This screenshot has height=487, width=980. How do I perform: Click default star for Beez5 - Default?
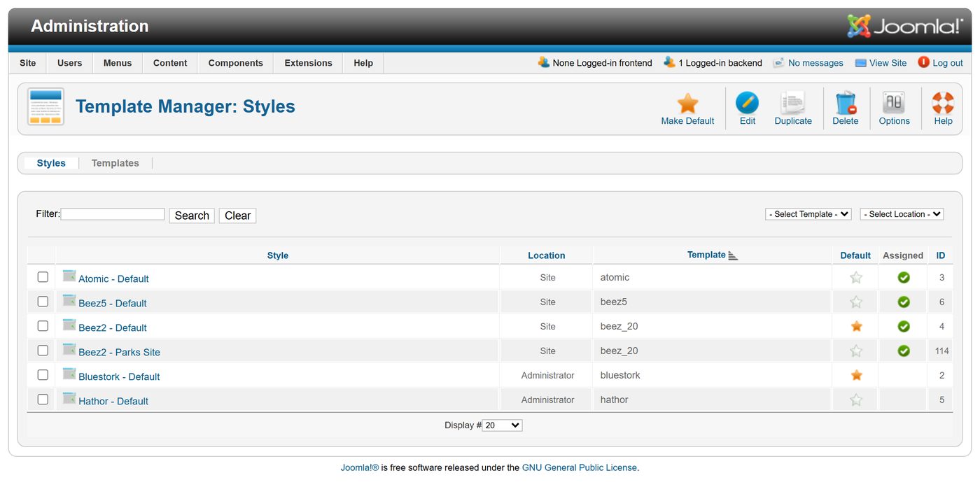pyautogui.click(x=855, y=302)
